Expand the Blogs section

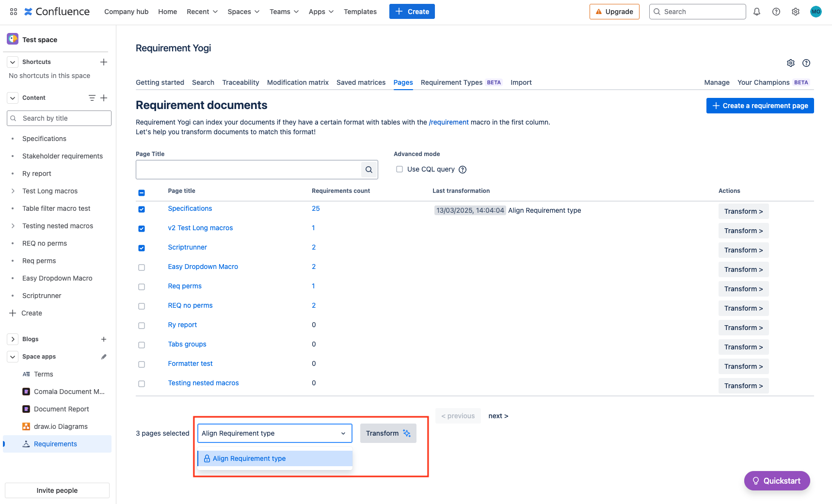click(x=13, y=339)
